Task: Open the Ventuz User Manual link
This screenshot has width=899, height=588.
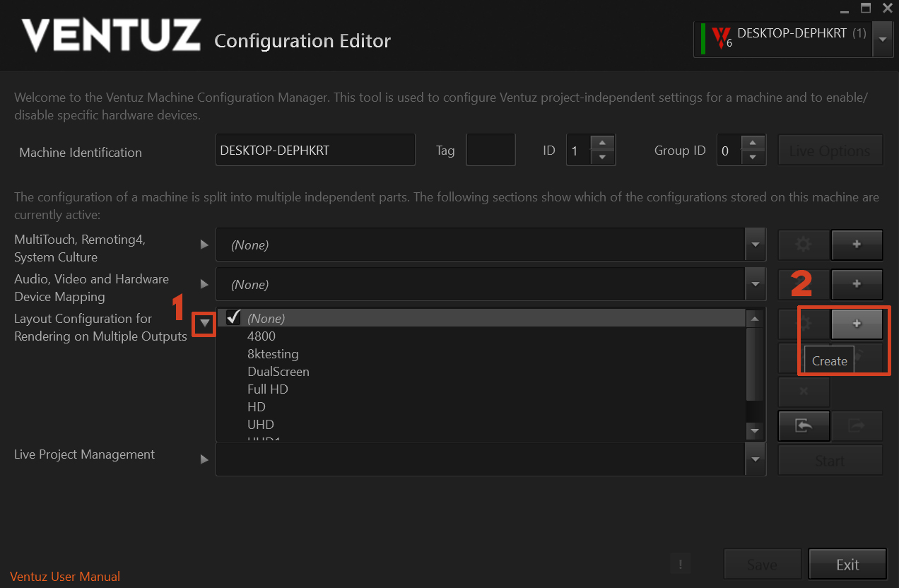Action: (65, 577)
